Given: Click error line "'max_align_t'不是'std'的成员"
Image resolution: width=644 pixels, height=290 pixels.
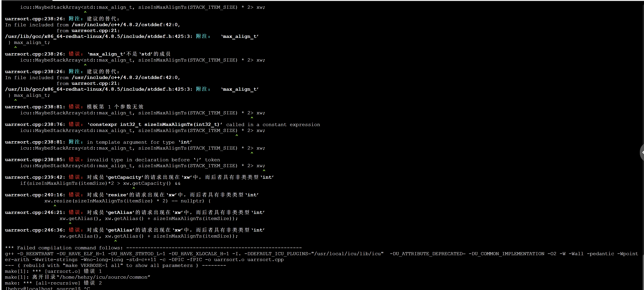Looking at the screenshot, I should [x=88, y=54].
